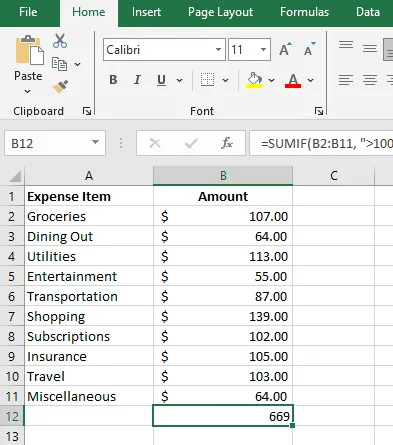Cut selection with scissors icon
This screenshot has width=393, height=445.
point(60,41)
